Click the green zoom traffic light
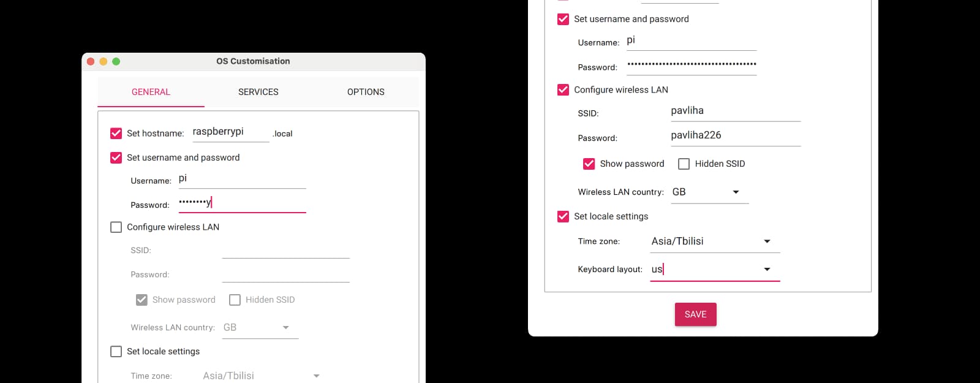The width and height of the screenshot is (980, 383). 116,61
